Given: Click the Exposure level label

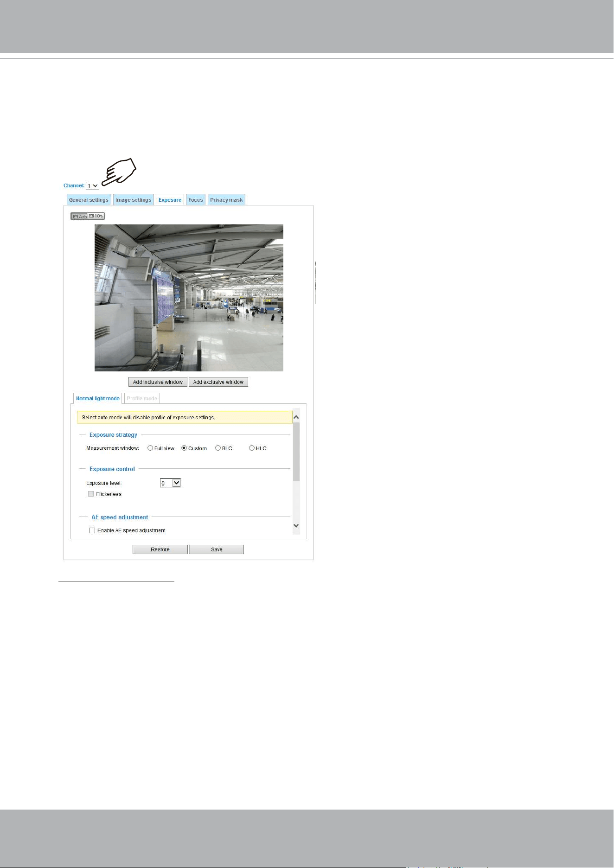Looking at the screenshot, I should [x=104, y=483].
